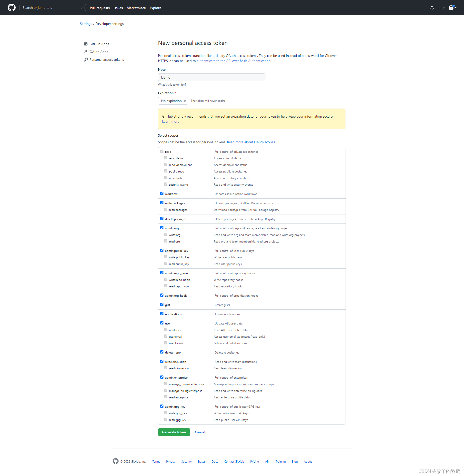Click the write:gpg_key sub-scope checkbox
Screen dimensions: 464x476
click(166, 413)
